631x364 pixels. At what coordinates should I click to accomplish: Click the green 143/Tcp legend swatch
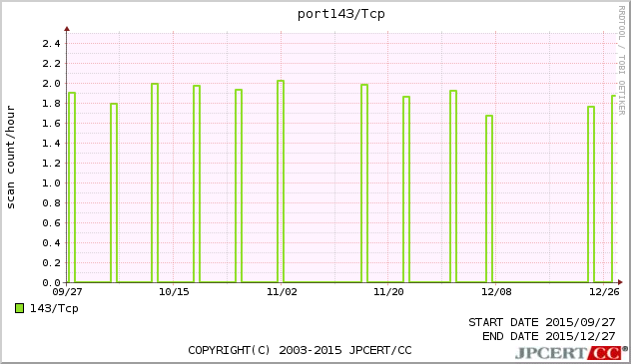pyautogui.click(x=19, y=308)
